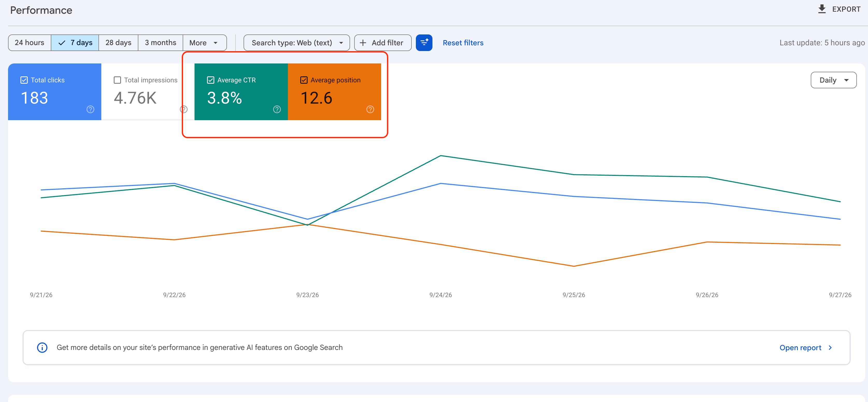Click the 12.6 average position value
This screenshot has width=868, height=402.
[x=316, y=98]
